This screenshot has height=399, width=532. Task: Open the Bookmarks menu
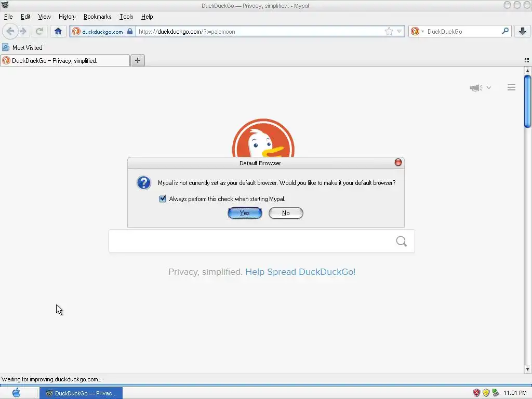tap(97, 17)
